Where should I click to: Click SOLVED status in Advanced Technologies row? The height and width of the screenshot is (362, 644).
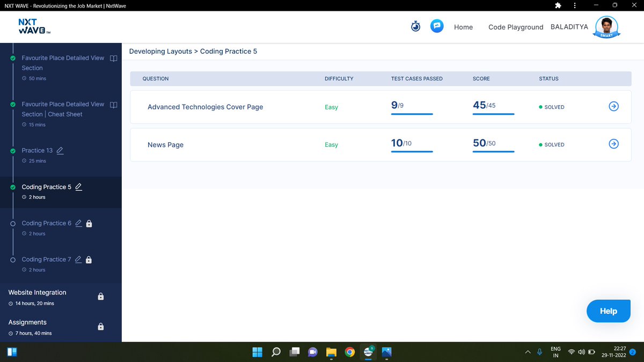click(x=552, y=107)
